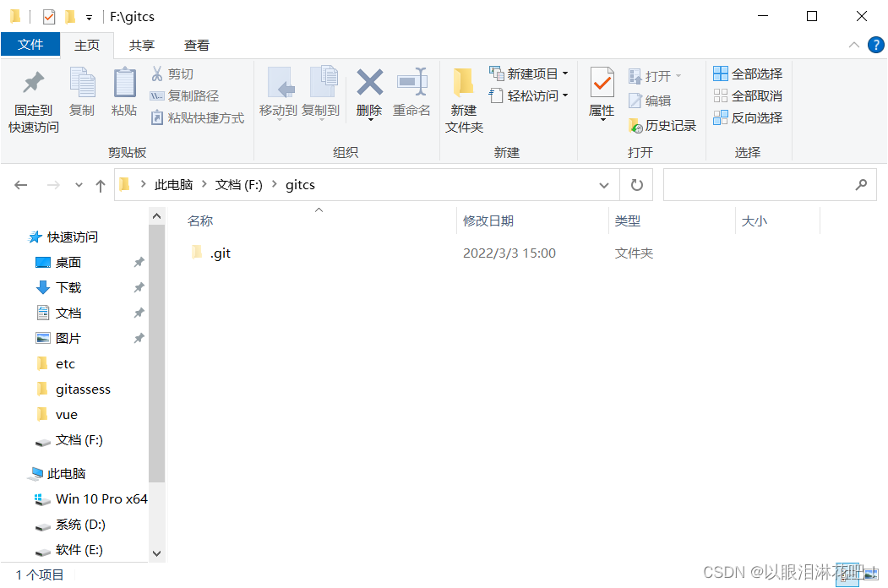Image resolution: width=888 pixels, height=588 pixels.
Task: Click Properties icon in title bar toolbar
Action: (49, 17)
